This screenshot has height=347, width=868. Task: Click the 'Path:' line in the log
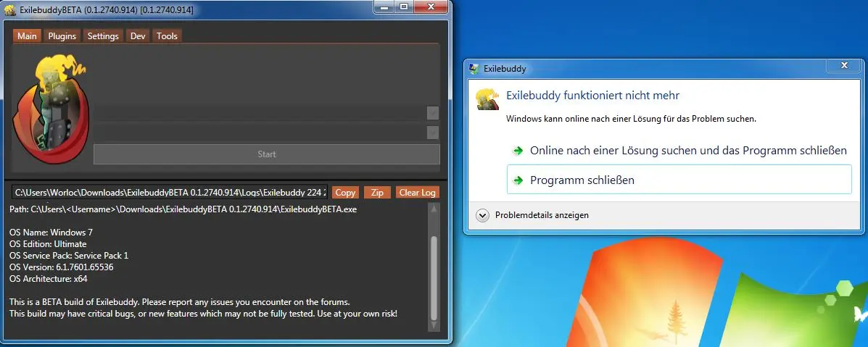(x=183, y=210)
